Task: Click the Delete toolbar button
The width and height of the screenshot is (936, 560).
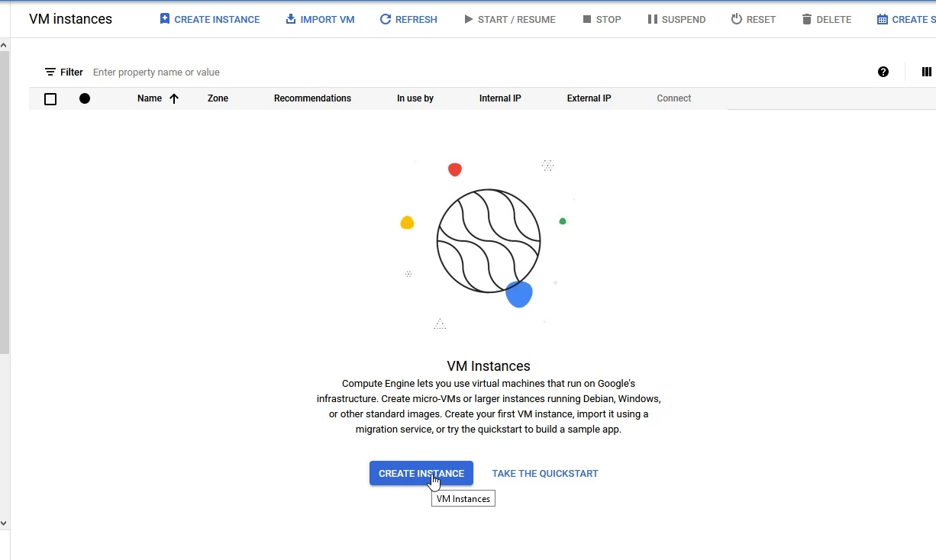Action: [x=827, y=19]
